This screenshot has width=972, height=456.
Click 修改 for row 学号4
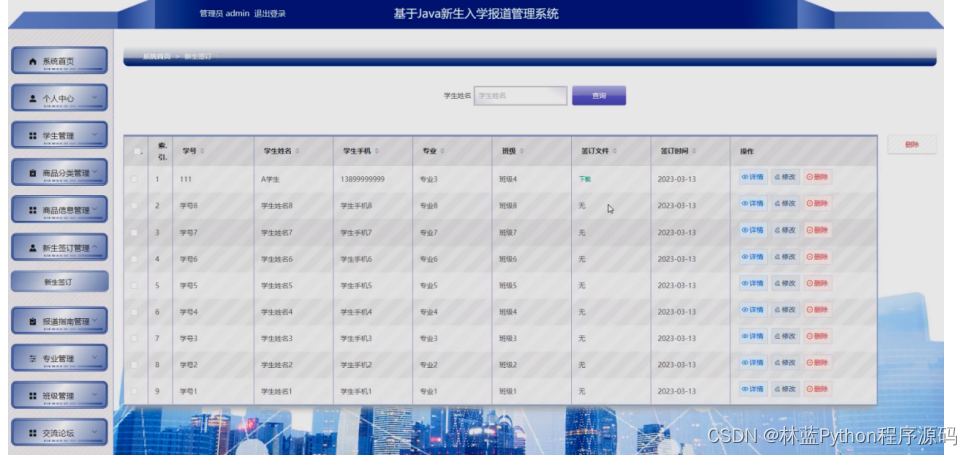[x=785, y=310]
